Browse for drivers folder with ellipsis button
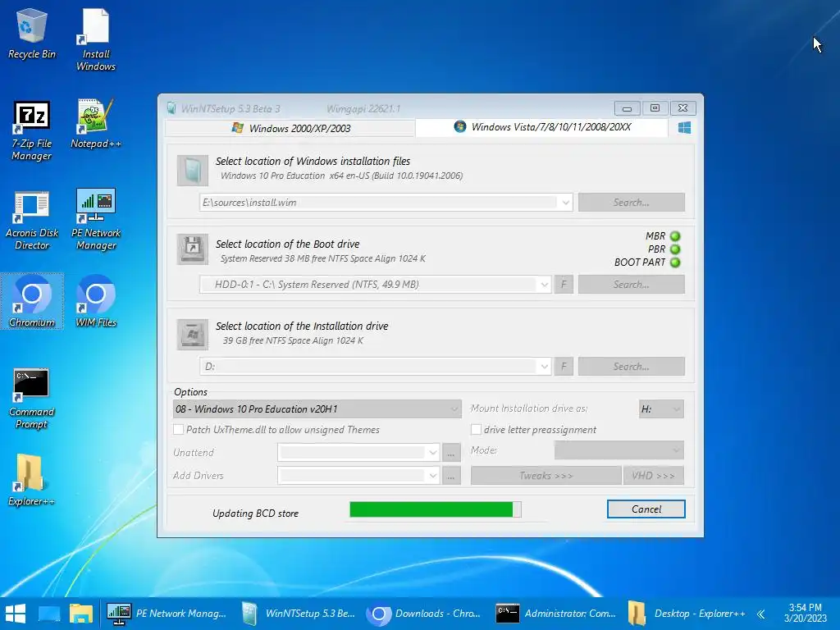This screenshot has width=840, height=630. pos(451,476)
